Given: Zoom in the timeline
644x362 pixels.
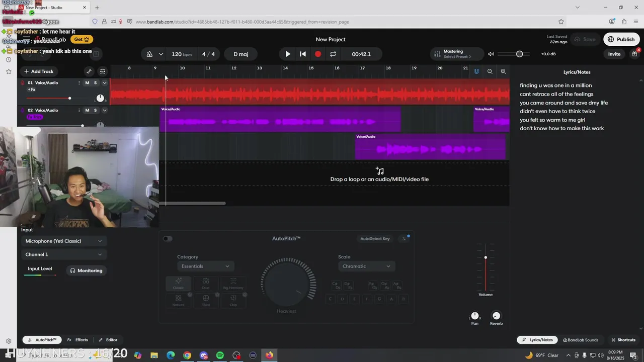Looking at the screenshot, I should 503,71.
